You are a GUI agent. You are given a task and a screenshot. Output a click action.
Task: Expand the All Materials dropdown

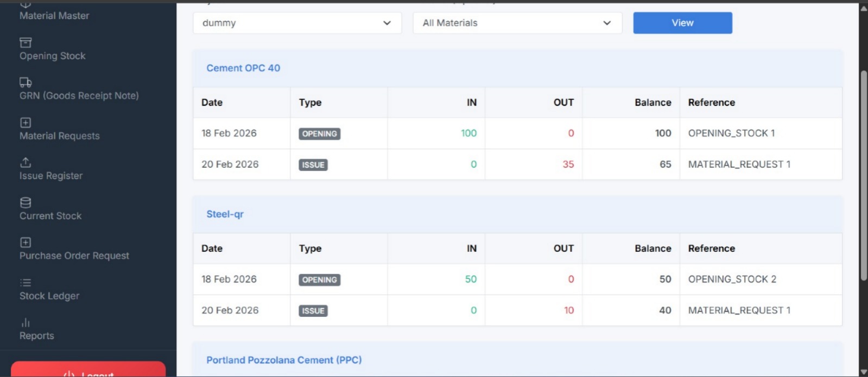(517, 23)
